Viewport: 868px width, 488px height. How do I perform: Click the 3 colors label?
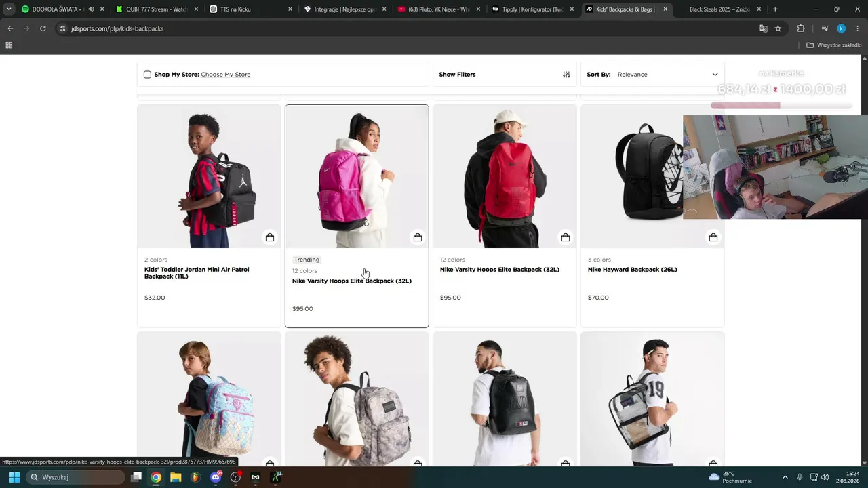click(x=599, y=260)
